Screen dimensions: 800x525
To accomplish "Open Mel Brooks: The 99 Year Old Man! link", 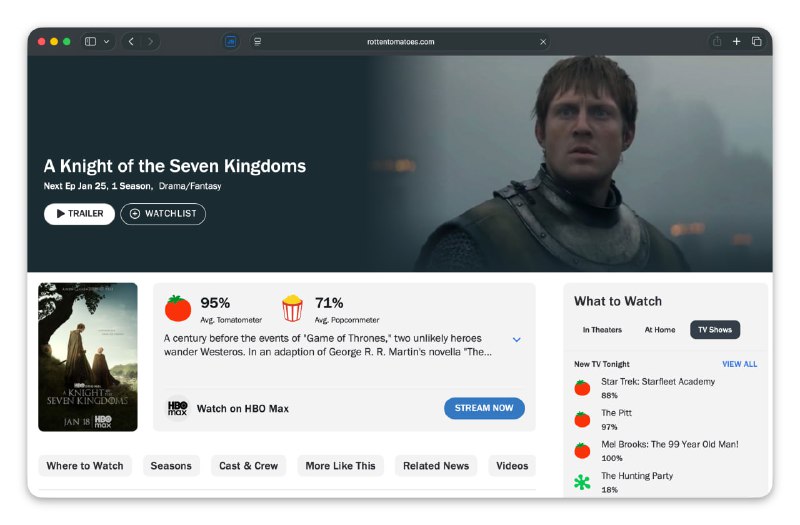I will pos(669,444).
